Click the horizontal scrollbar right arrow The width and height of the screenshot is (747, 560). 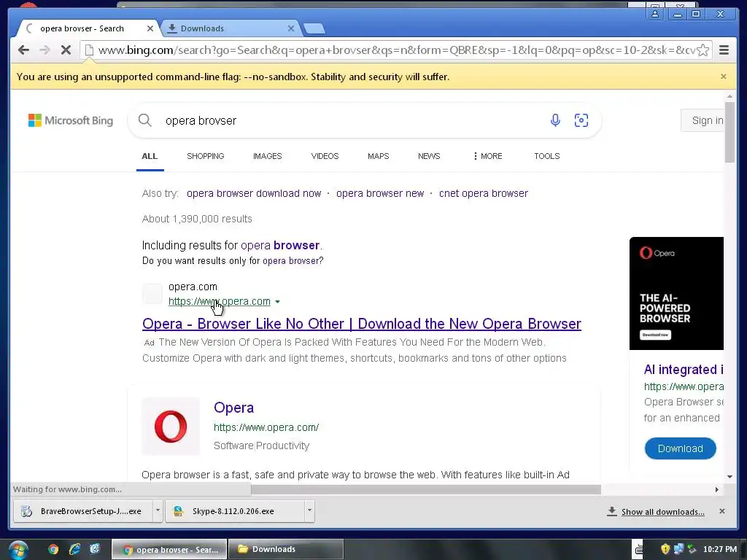717,489
